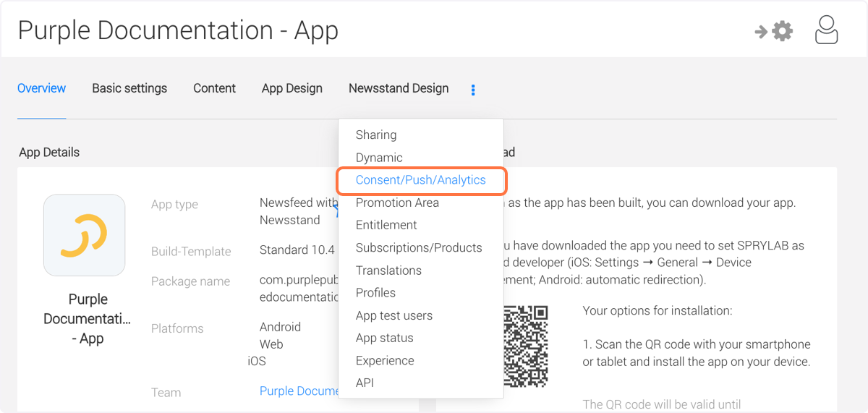This screenshot has height=413, width=868.
Task: Open the app settings gear with arrow icon
Action: 773,31
